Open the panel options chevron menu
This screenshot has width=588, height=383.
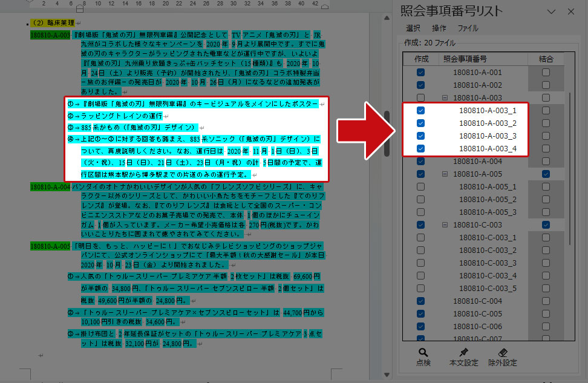point(551,11)
